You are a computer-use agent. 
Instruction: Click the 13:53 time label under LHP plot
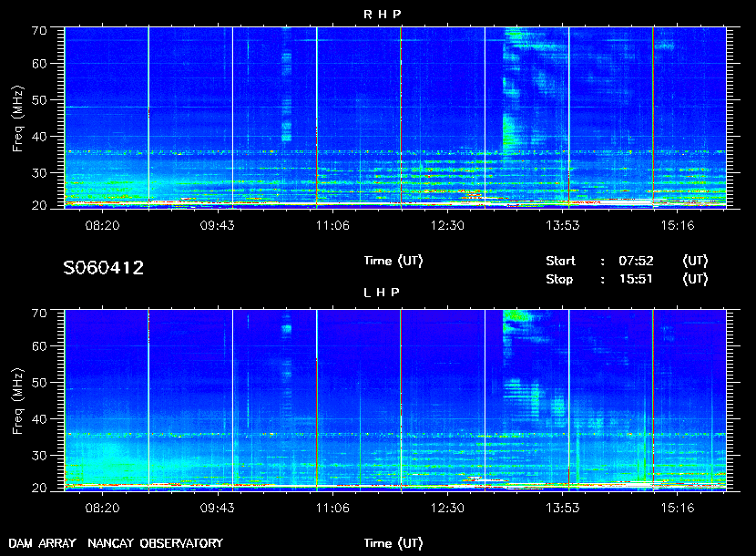pyautogui.click(x=563, y=508)
